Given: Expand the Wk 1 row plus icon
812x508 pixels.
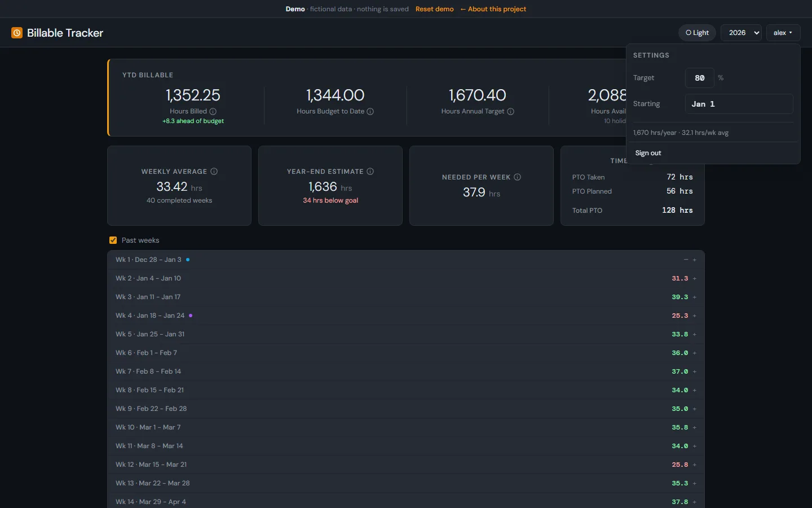Looking at the screenshot, I should (695, 260).
